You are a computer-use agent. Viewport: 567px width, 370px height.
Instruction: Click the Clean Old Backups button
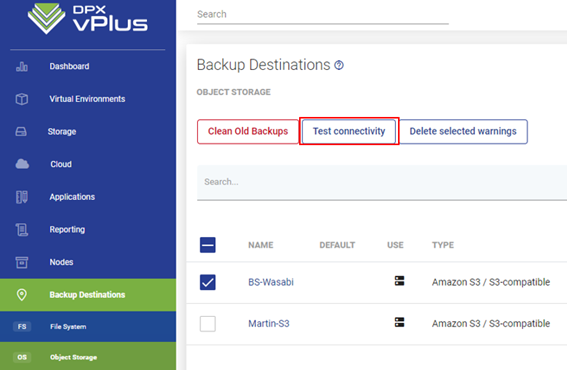[x=248, y=131]
